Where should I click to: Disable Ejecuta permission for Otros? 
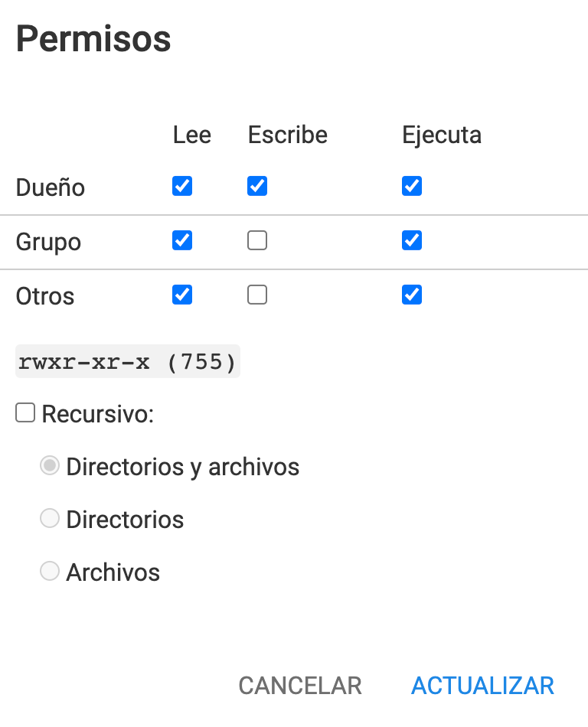click(412, 295)
